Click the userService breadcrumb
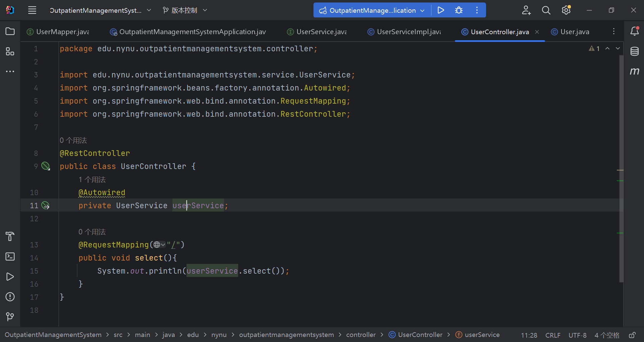 click(478, 335)
